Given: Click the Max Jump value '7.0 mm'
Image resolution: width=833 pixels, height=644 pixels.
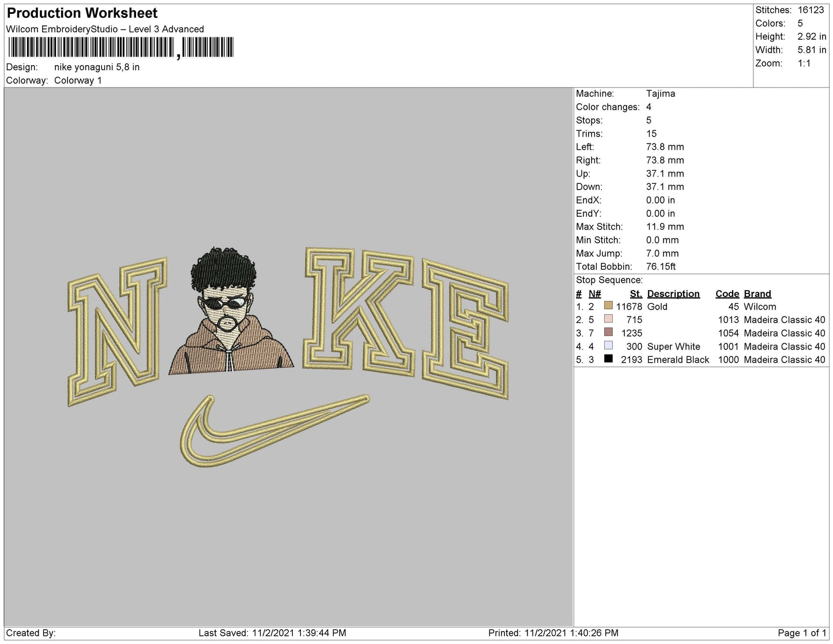Looking at the screenshot, I should (x=662, y=253).
